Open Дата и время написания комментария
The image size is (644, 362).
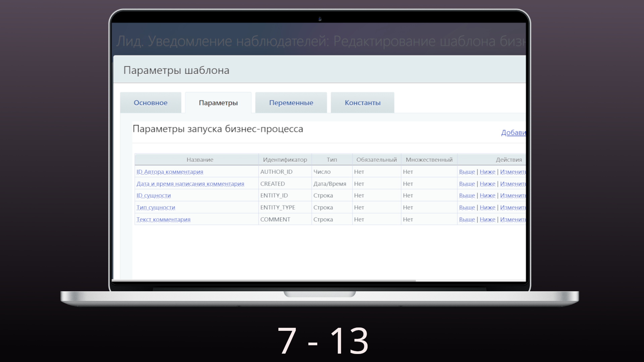click(190, 184)
